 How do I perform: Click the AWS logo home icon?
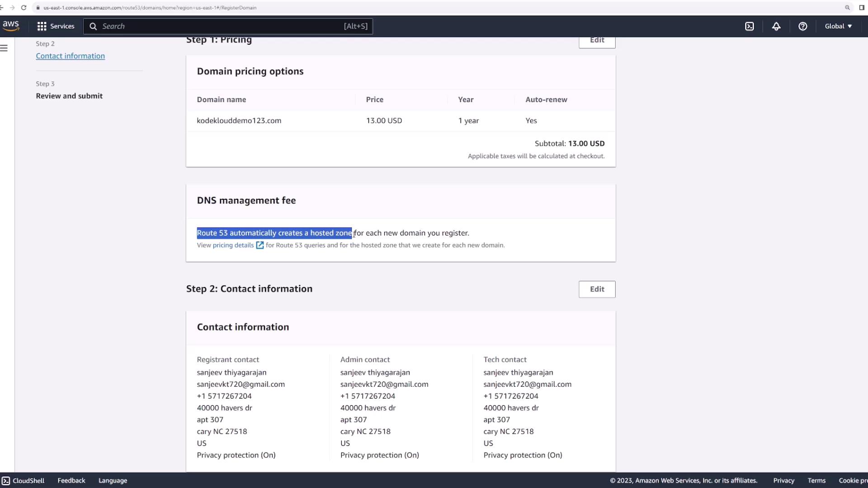pyautogui.click(x=10, y=26)
